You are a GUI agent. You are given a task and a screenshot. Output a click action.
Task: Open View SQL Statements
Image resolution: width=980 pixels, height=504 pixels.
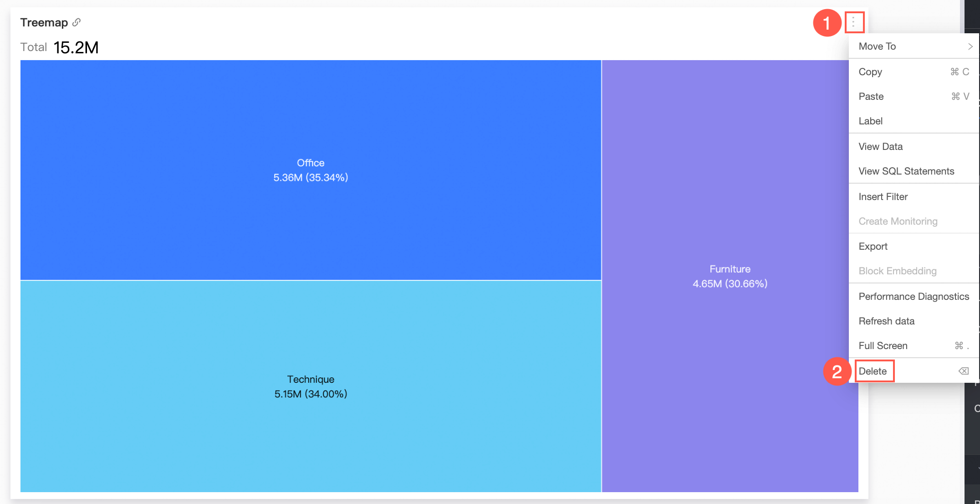[x=906, y=171]
